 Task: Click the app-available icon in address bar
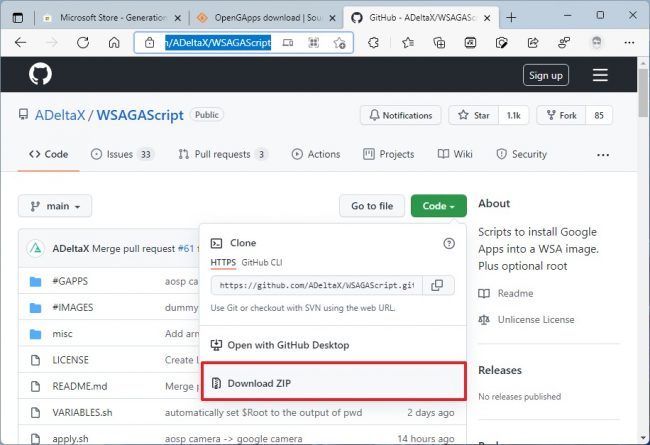288,42
